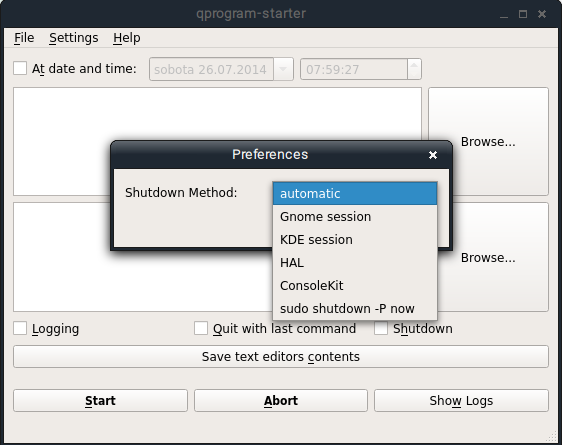Click the Start button
562x445 pixels.
pos(100,401)
